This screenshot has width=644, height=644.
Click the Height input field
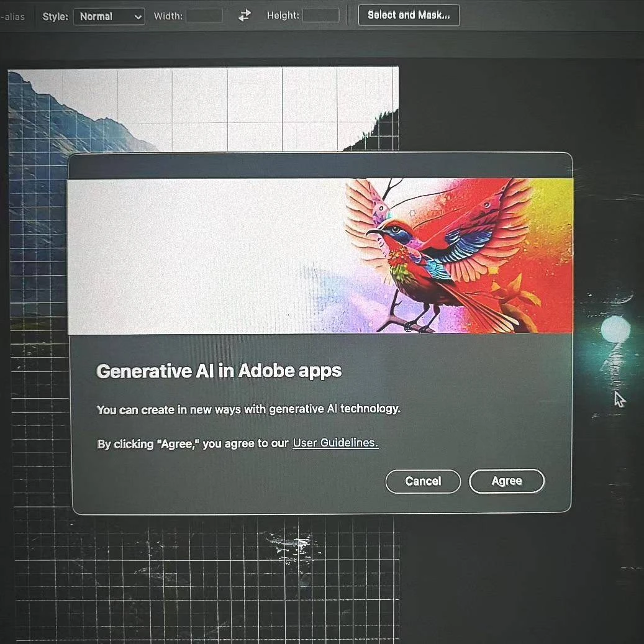pos(321,15)
